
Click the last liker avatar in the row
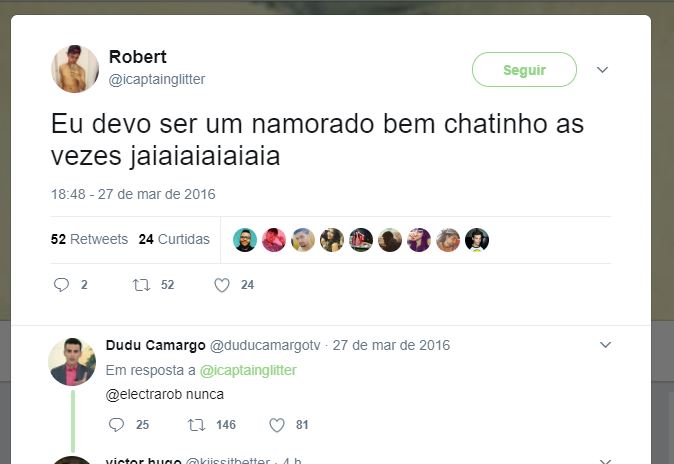[477, 240]
